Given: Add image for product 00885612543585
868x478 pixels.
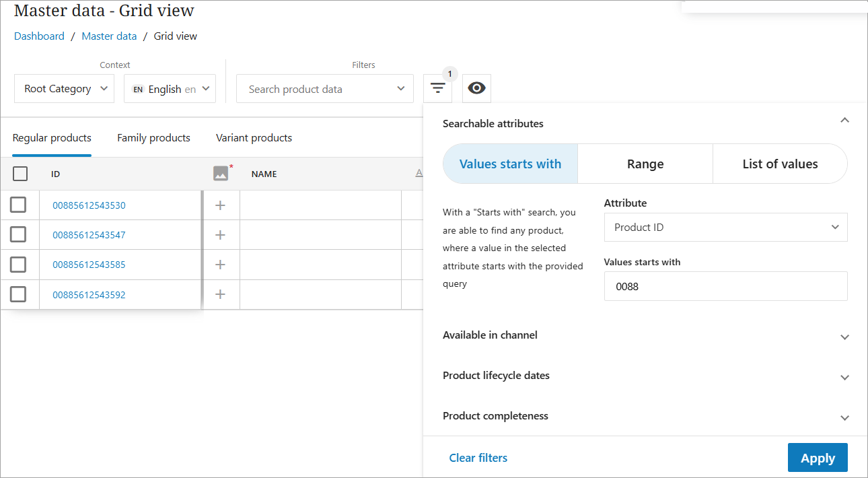Looking at the screenshot, I should (220, 265).
